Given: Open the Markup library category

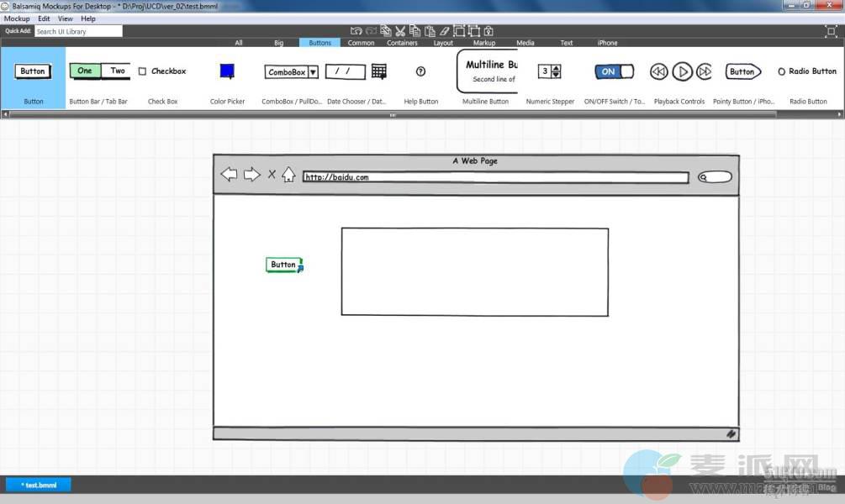Looking at the screenshot, I should coord(484,43).
